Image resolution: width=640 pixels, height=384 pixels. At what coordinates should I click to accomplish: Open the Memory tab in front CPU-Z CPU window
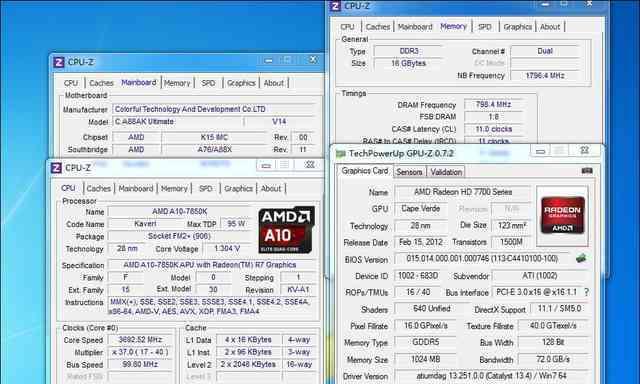pyautogui.click(x=174, y=189)
